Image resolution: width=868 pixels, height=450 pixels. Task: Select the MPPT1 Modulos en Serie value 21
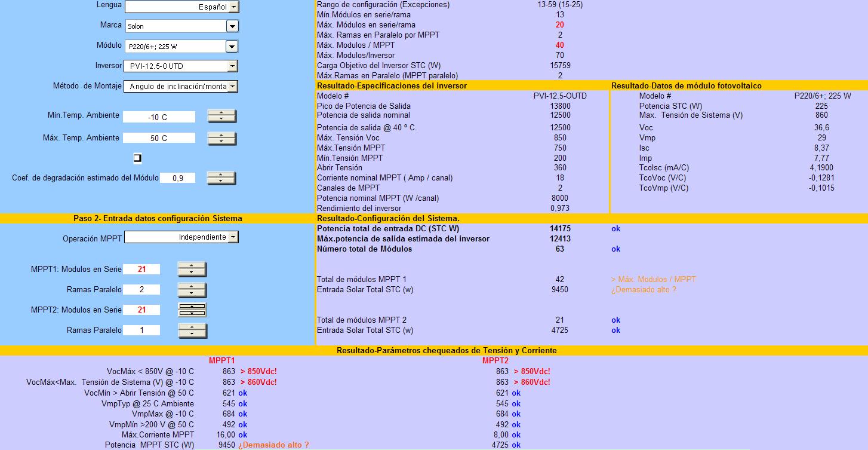141,270
